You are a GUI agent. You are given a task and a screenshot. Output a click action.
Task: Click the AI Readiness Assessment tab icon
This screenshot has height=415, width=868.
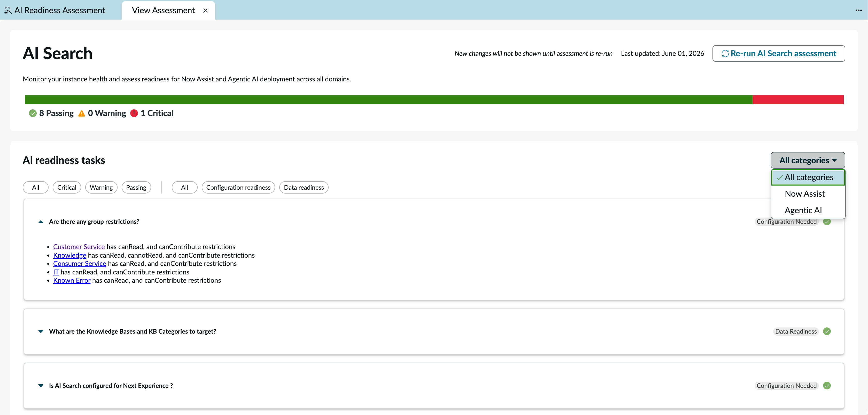pos(8,10)
